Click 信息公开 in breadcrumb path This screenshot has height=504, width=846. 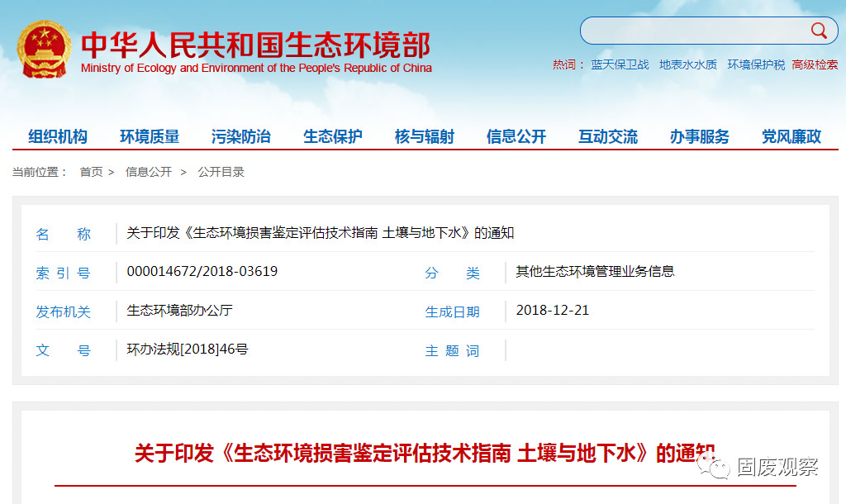(x=149, y=172)
